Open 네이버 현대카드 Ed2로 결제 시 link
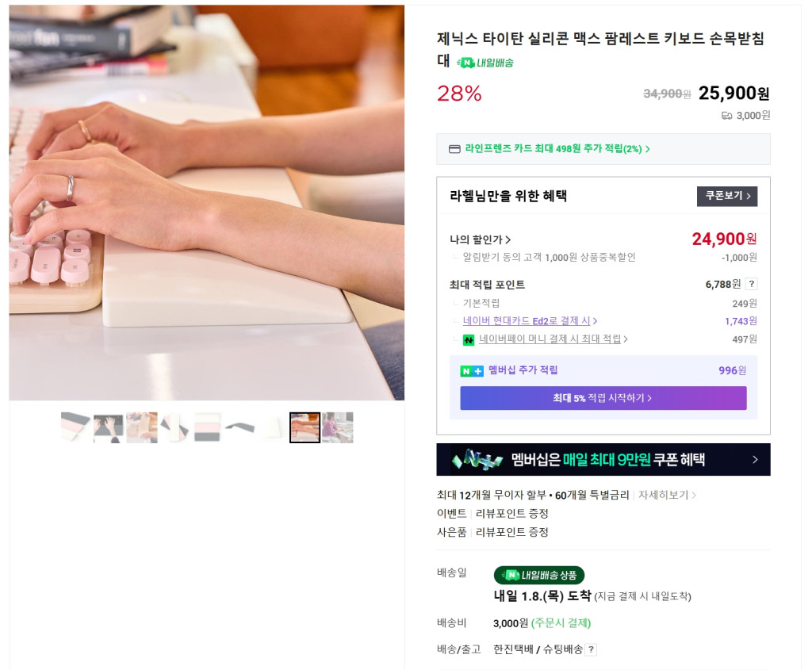The image size is (812, 670). click(x=530, y=321)
